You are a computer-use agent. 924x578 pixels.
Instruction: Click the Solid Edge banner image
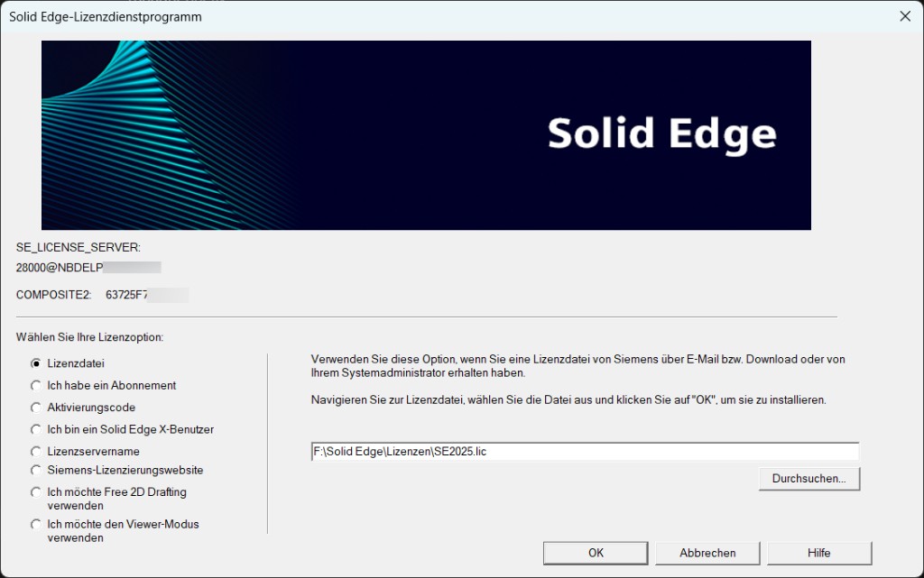[426, 135]
